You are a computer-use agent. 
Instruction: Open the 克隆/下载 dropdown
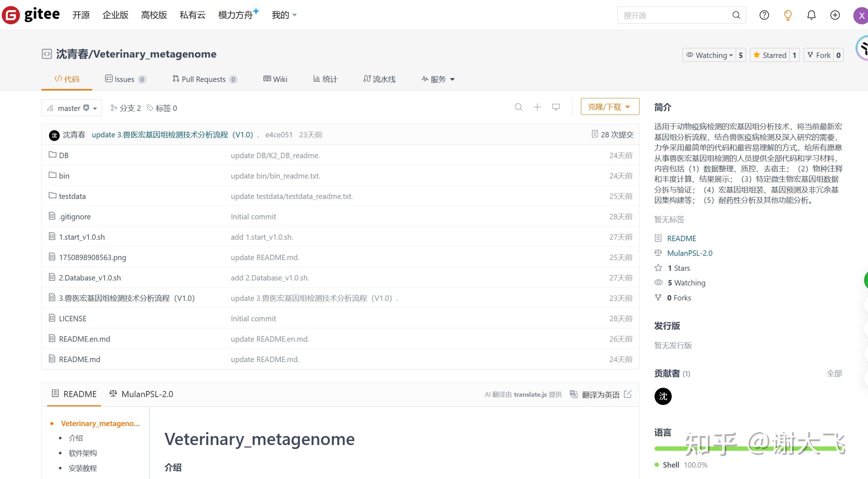coord(609,107)
